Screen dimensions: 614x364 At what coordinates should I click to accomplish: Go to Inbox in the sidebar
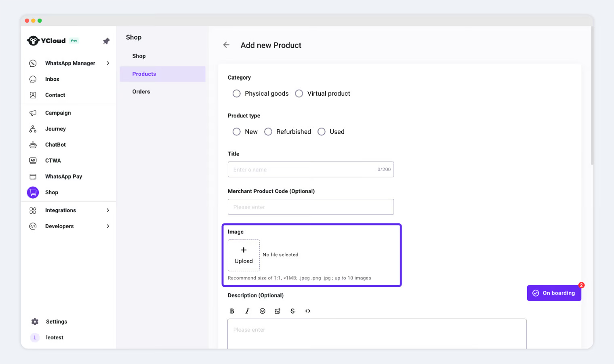point(52,79)
